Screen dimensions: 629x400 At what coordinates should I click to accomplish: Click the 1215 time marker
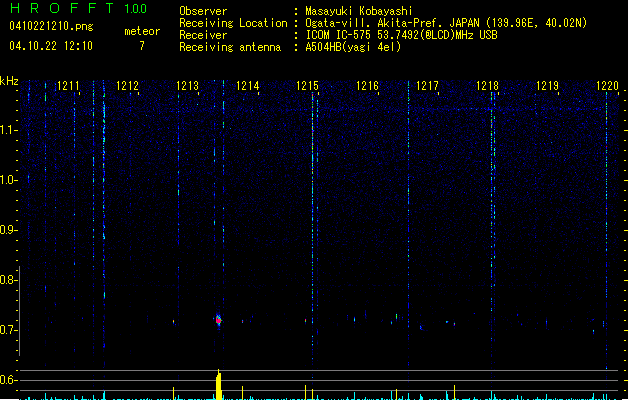tap(307, 86)
